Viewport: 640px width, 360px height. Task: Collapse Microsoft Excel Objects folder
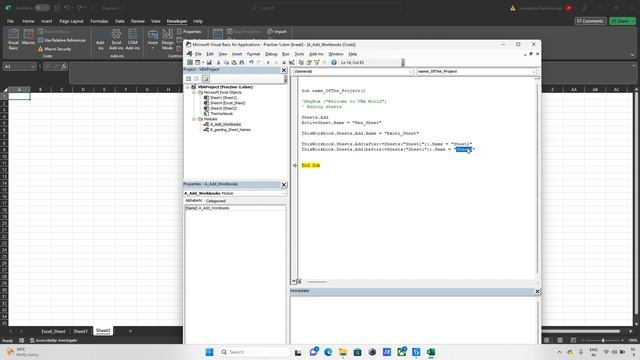tap(194, 93)
